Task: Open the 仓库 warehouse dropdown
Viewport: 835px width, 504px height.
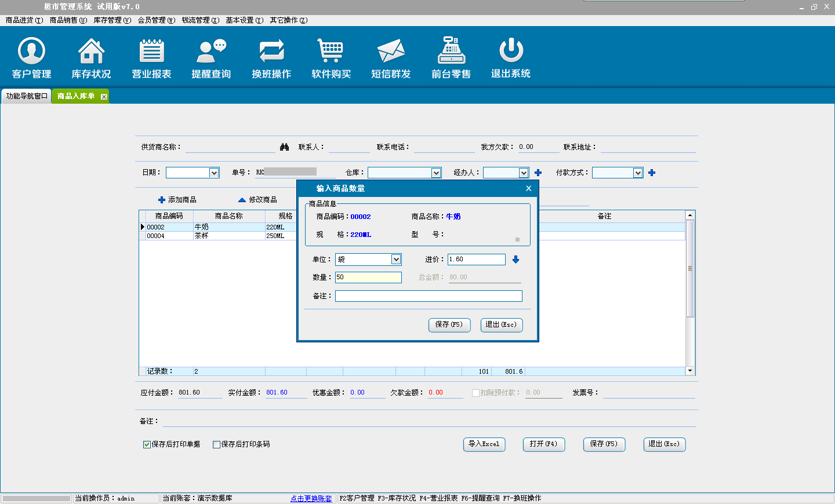Action: (436, 173)
